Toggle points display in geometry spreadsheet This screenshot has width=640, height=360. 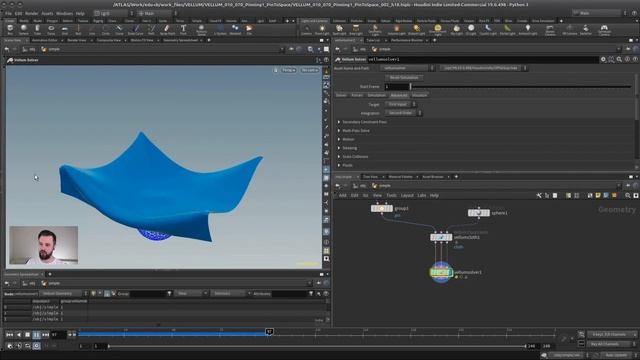93,293
